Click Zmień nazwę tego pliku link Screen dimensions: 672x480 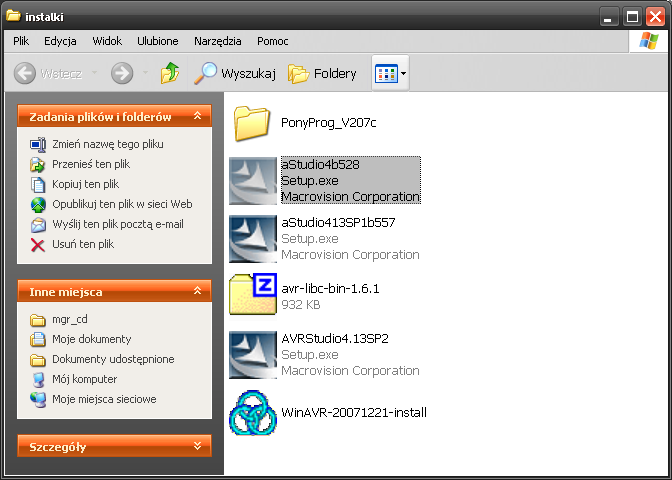[x=108, y=144]
